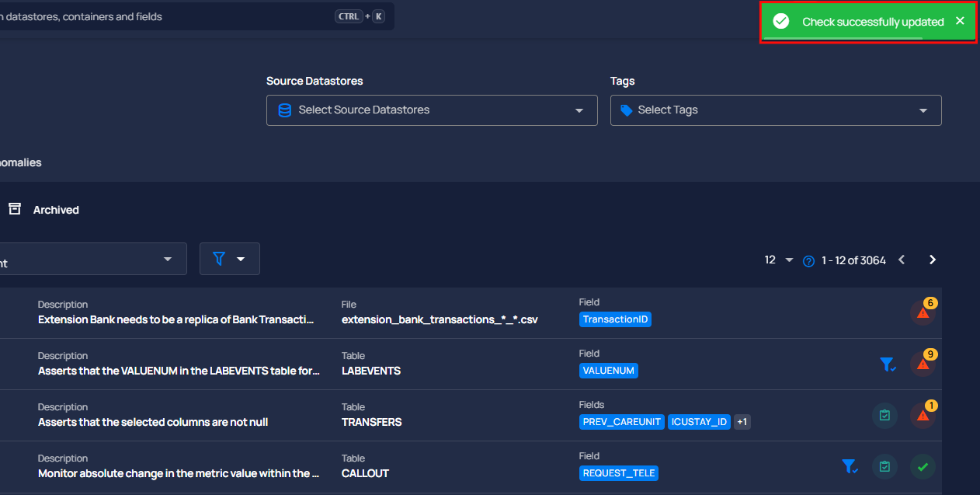Click the LABEVENTS table name
This screenshot has width=980, height=495.
coord(371,371)
